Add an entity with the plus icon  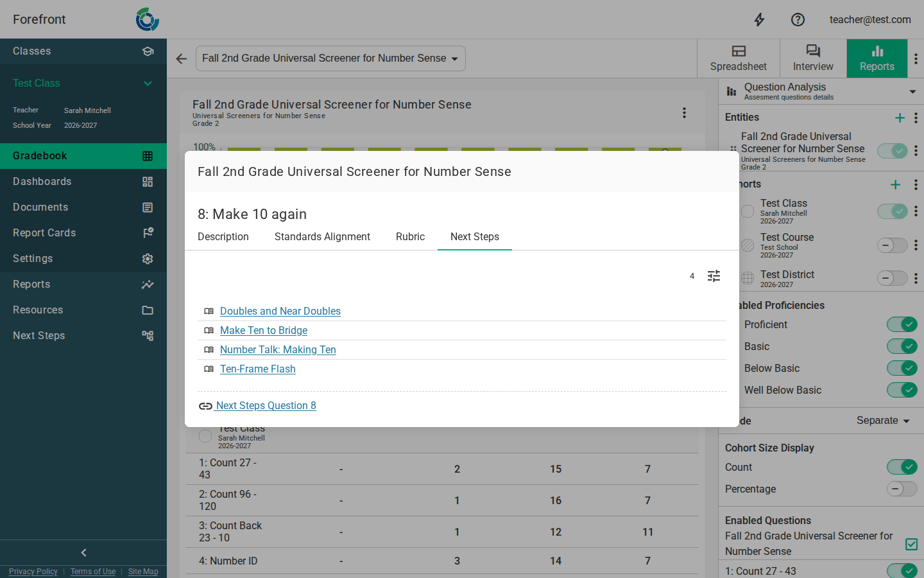pos(900,118)
